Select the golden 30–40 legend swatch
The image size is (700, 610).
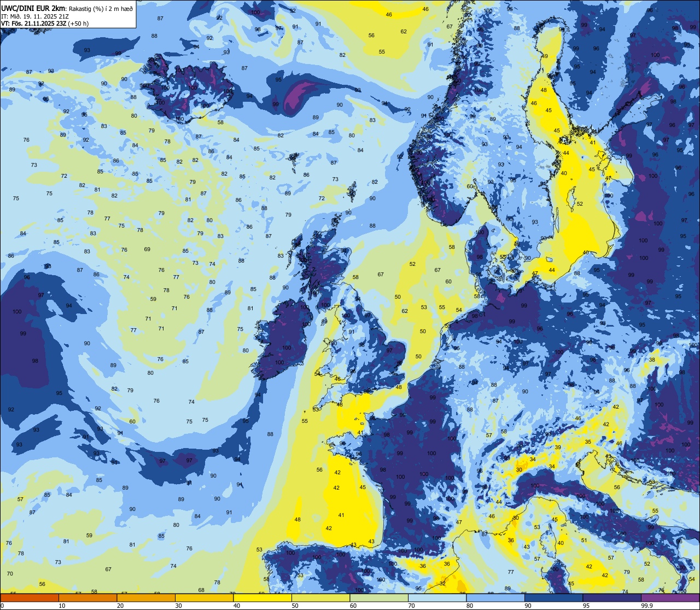pos(204,597)
